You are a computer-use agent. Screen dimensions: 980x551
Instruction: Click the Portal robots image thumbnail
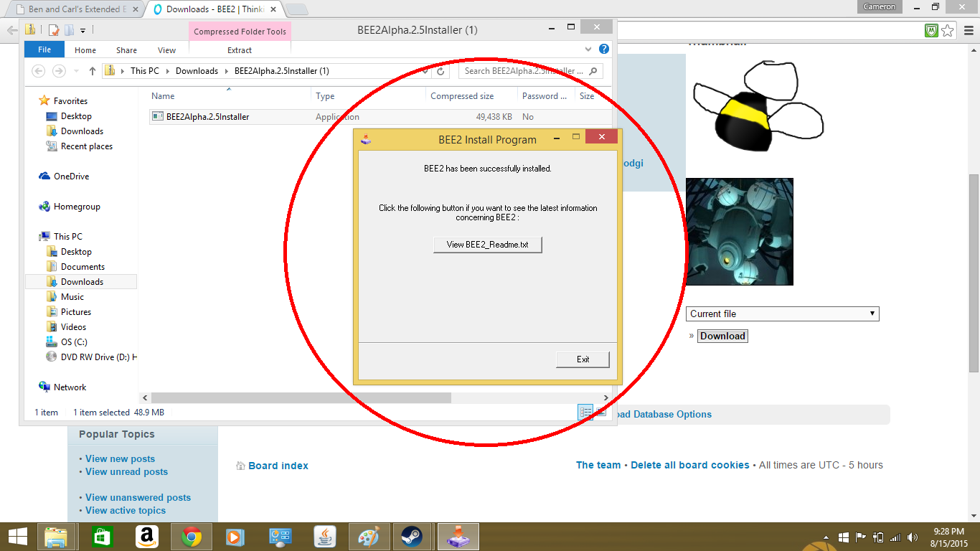coord(740,232)
